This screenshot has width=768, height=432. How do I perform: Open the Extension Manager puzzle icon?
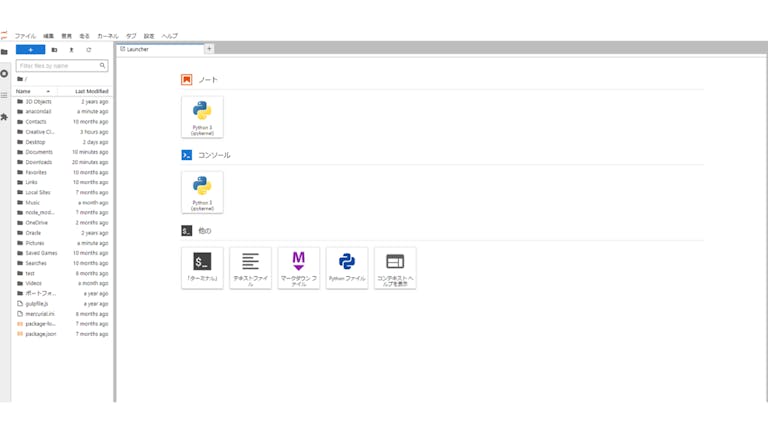click(x=4, y=117)
